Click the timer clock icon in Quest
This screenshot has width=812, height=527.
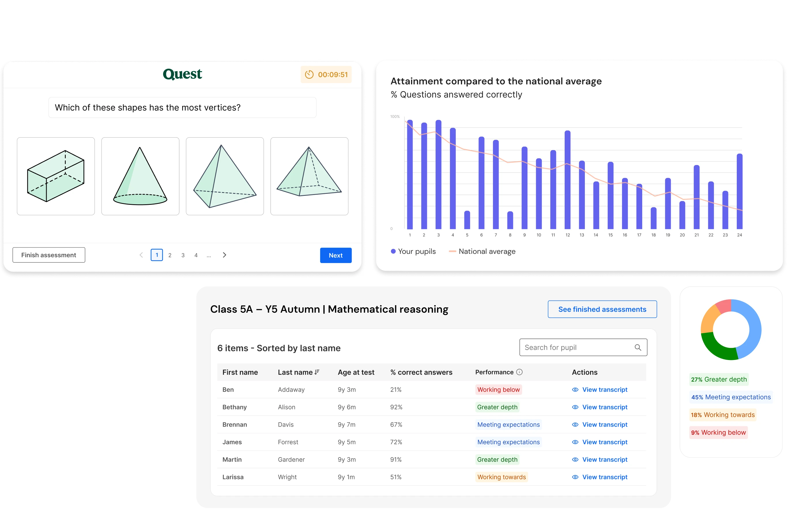tap(309, 74)
